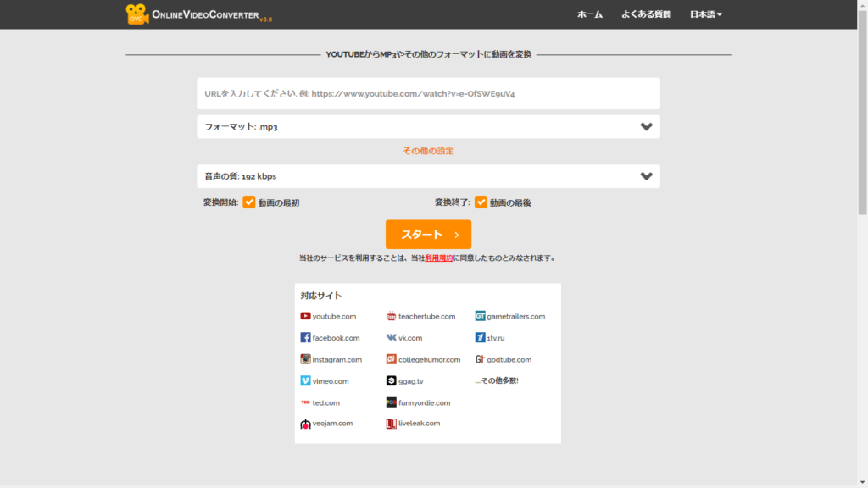Click the YouTube icon in supported sites
This screenshot has width=868, height=488.
click(x=305, y=316)
